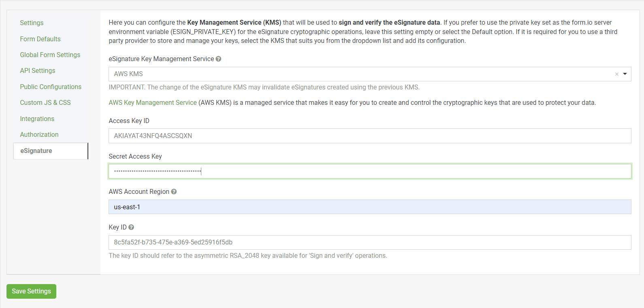Open the Form Defaults tab
644x308 pixels.
40,39
